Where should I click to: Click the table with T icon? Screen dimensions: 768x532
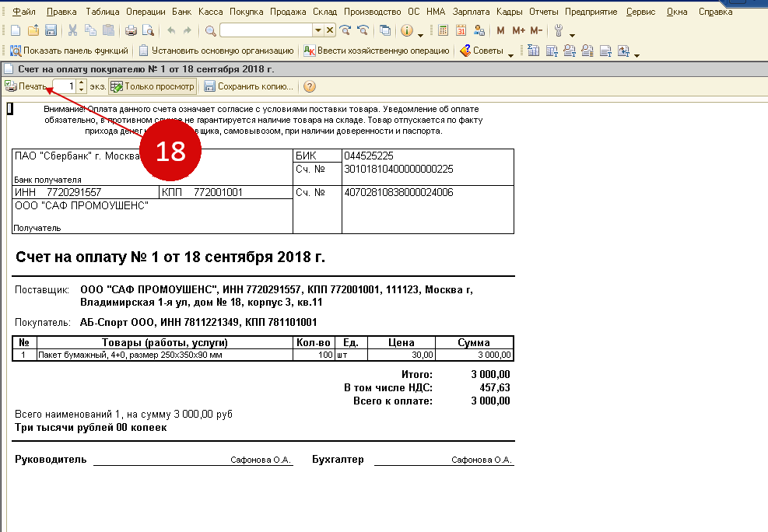[552, 51]
